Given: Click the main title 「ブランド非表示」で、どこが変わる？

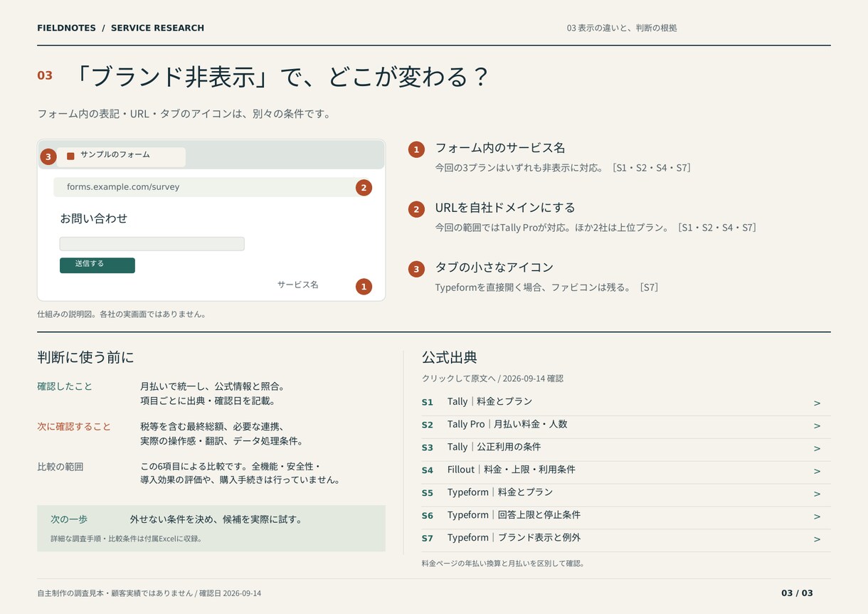Looking at the screenshot, I should pyautogui.click(x=282, y=76).
